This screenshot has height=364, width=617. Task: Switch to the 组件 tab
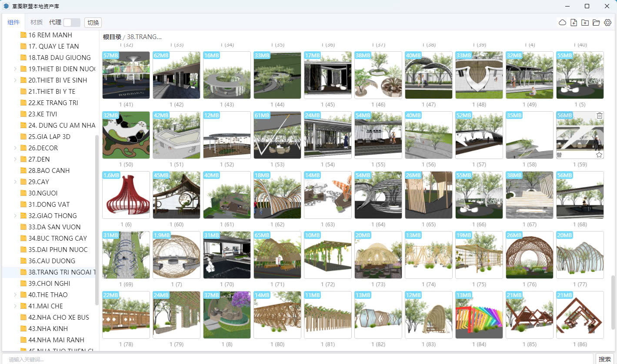coord(13,23)
